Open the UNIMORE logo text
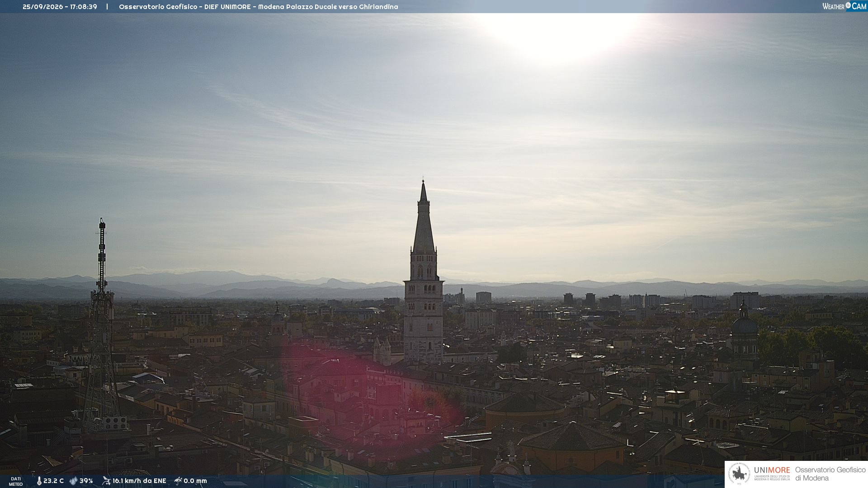This screenshot has width=868, height=488. [772, 470]
